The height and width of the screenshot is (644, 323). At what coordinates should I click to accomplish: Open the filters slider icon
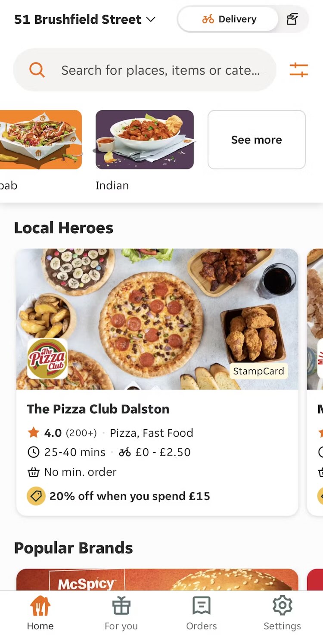298,70
